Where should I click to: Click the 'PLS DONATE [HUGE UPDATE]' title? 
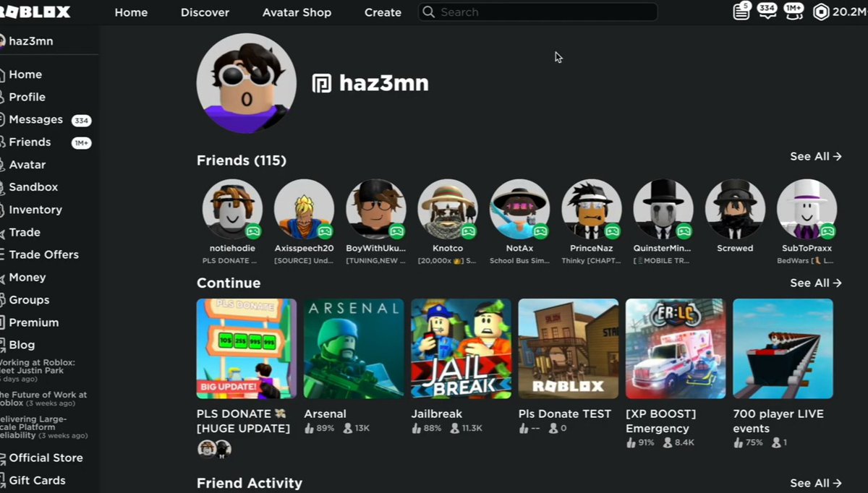(243, 421)
